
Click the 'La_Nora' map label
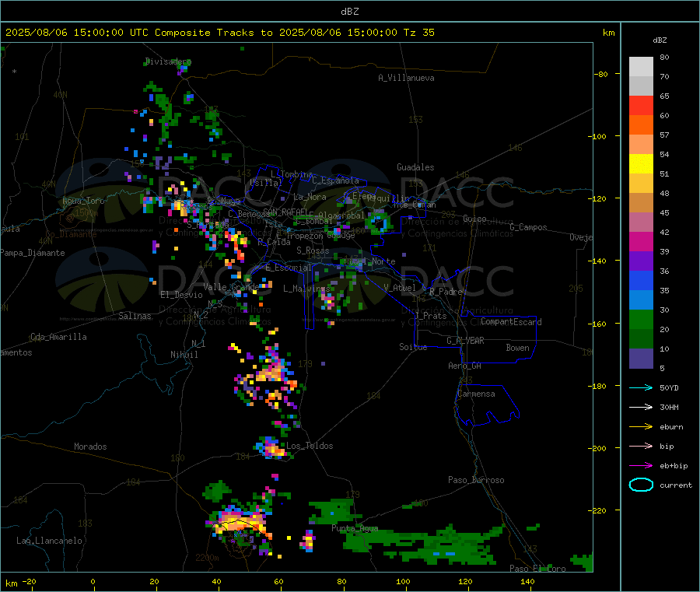coord(310,197)
